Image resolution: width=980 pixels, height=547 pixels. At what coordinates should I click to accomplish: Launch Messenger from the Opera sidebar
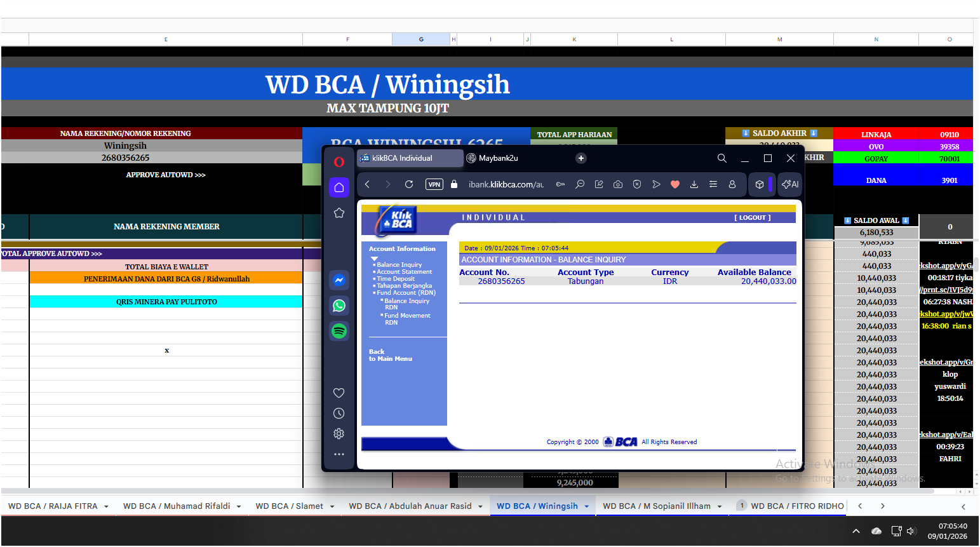click(339, 280)
